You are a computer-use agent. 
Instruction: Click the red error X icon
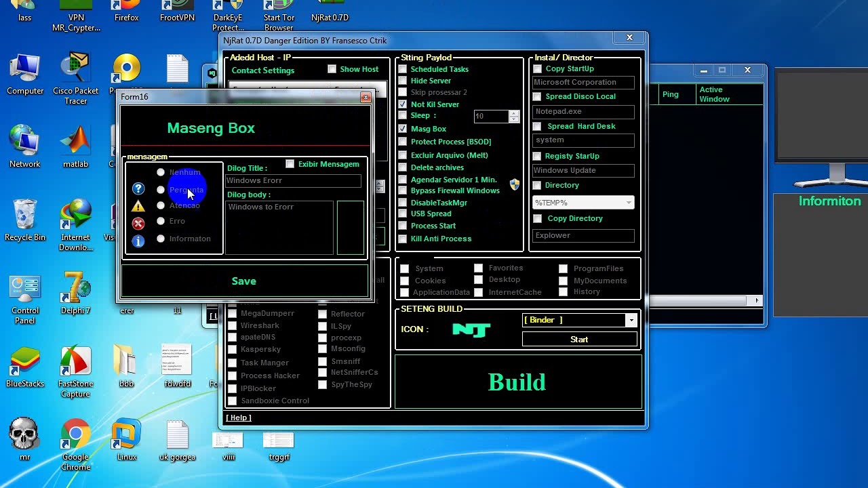click(x=138, y=223)
